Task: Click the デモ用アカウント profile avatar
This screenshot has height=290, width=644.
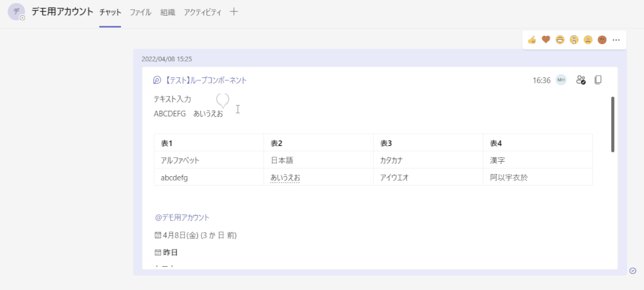Action: 16,12
